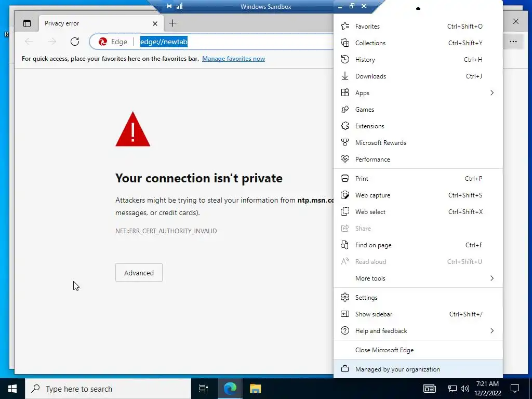Screen dimensions: 532x399
Task: Click the briefcase icon for managed organization
Action: (x=345, y=369)
